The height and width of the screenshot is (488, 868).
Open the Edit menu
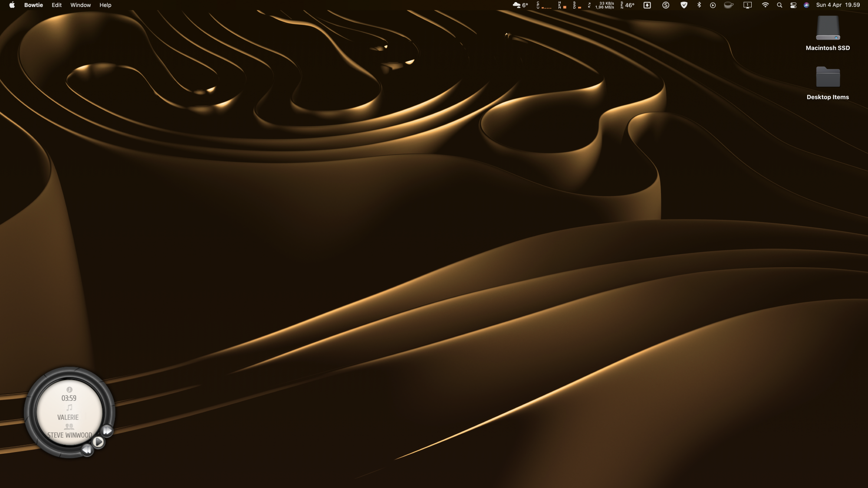point(56,5)
